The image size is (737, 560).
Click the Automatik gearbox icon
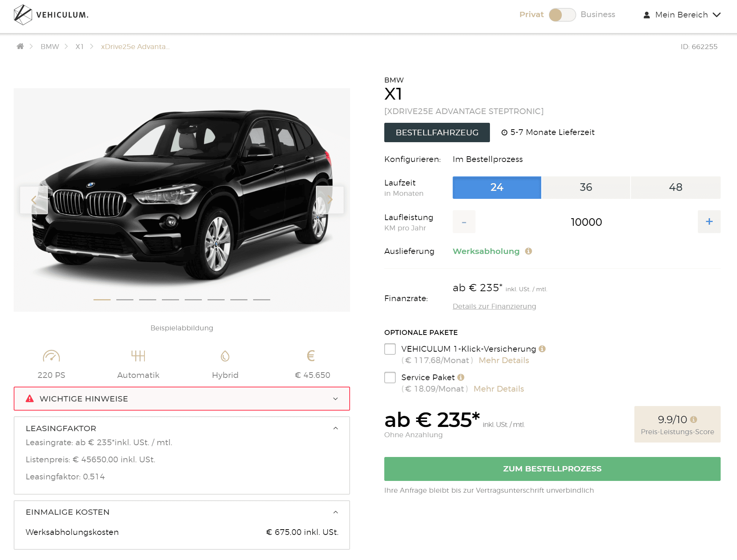[x=138, y=356]
